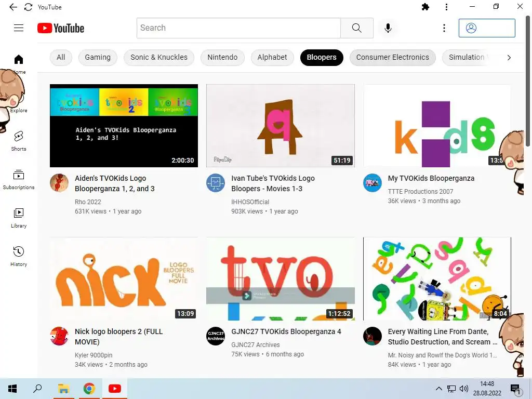Go to Home in sidebar

(19, 64)
